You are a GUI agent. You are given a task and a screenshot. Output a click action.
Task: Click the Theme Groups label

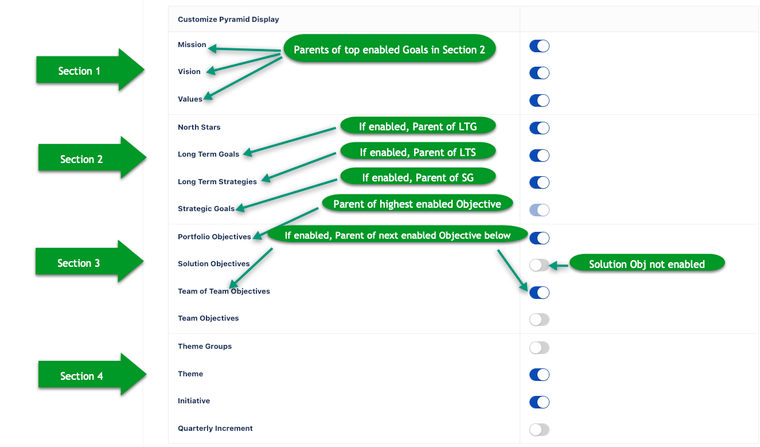(x=205, y=347)
